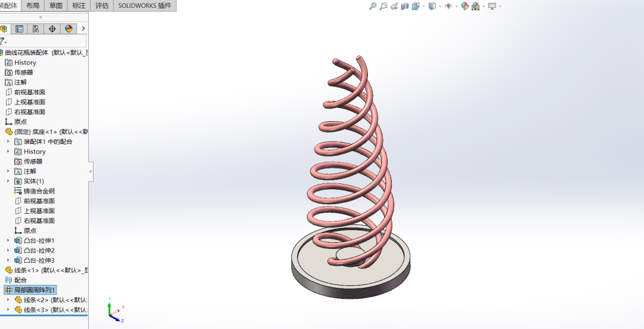The width and height of the screenshot is (644, 329).
Task: Open the SOLIDWORKS 插件 tab
Action: tap(144, 5)
